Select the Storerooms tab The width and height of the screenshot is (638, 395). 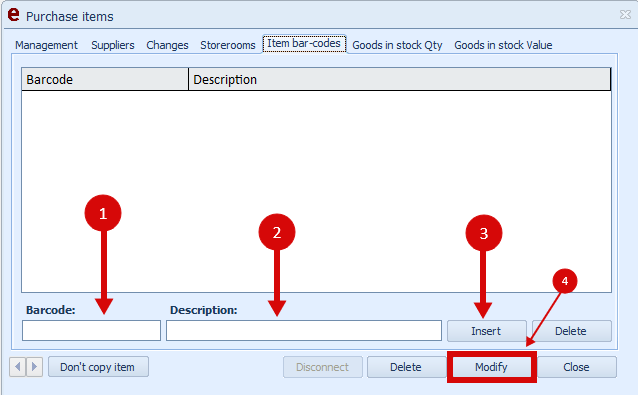click(228, 45)
